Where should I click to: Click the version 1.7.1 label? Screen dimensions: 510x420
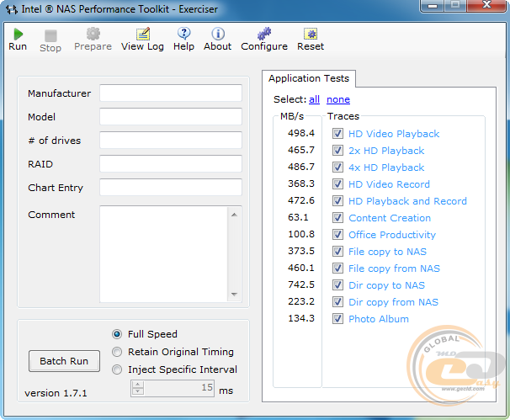(56, 393)
